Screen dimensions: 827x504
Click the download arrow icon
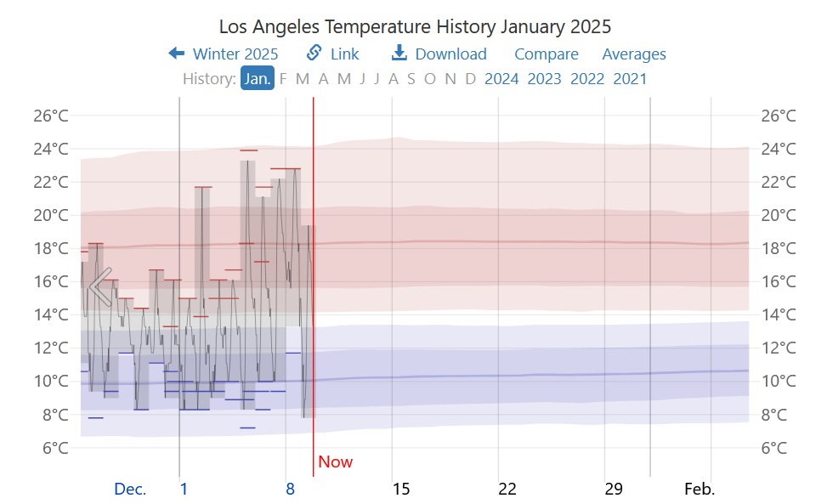tap(399, 54)
